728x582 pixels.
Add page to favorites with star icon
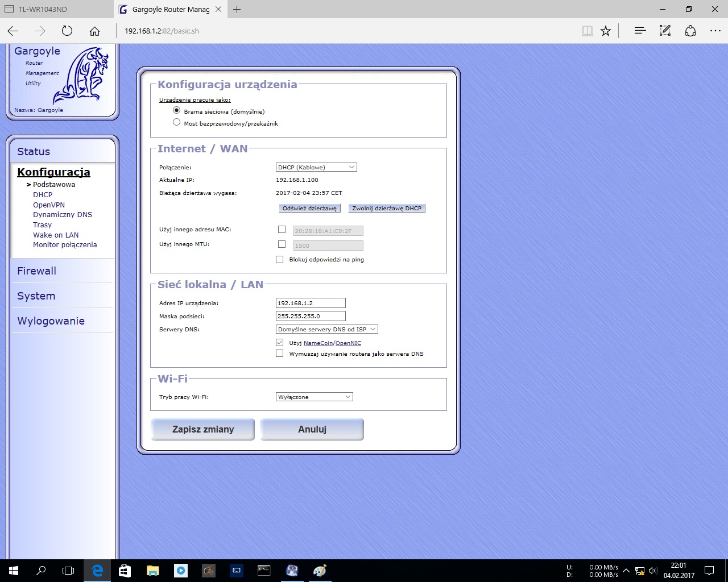(606, 31)
